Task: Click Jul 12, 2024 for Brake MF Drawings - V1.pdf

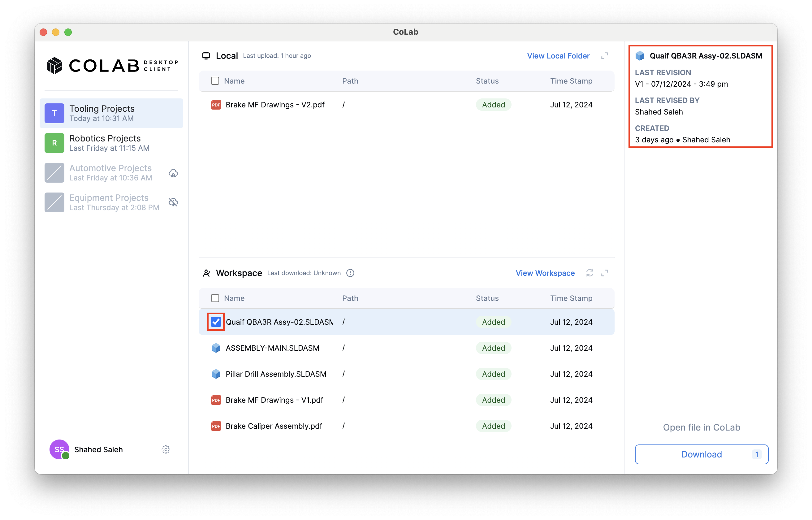Action: (x=571, y=400)
